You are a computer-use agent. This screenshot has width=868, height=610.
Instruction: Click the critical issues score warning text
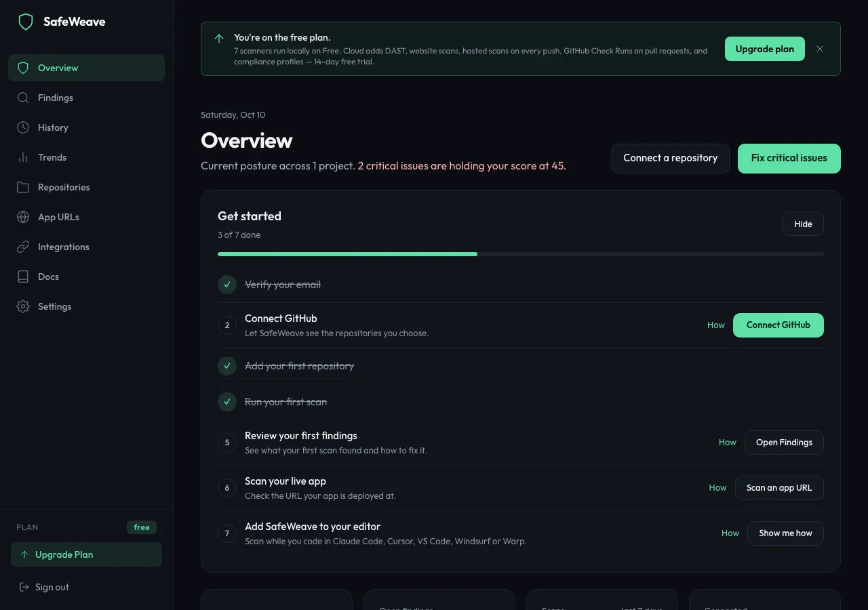pyautogui.click(x=462, y=166)
